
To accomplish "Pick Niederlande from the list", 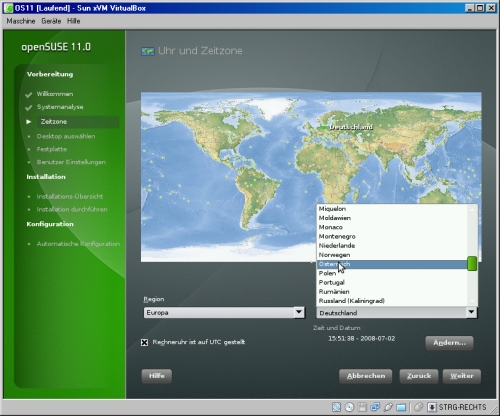I will click(392, 246).
